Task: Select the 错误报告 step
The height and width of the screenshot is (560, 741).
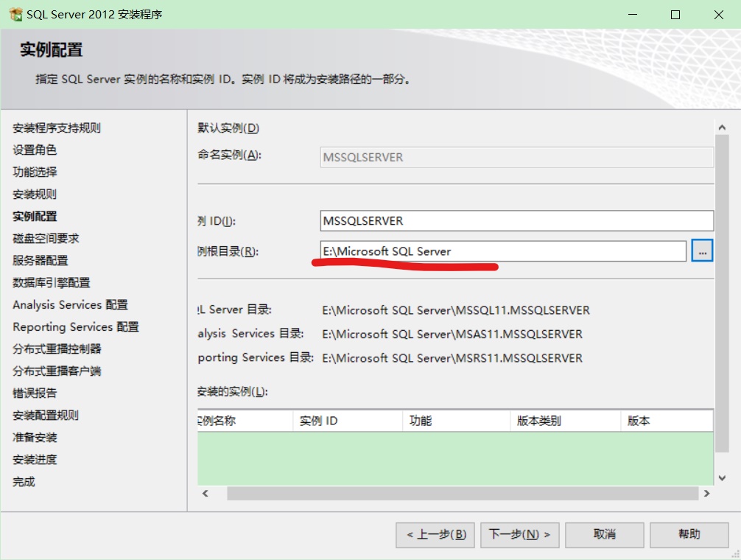Action: point(35,393)
